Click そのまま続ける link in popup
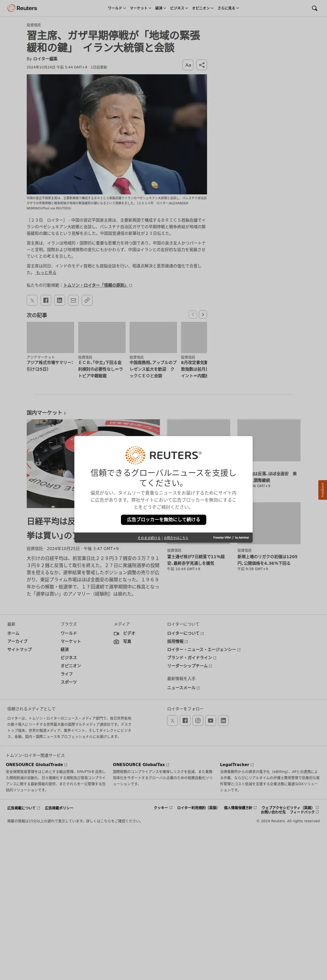Image resolution: width=327 pixels, height=980 pixels. pyautogui.click(x=149, y=538)
